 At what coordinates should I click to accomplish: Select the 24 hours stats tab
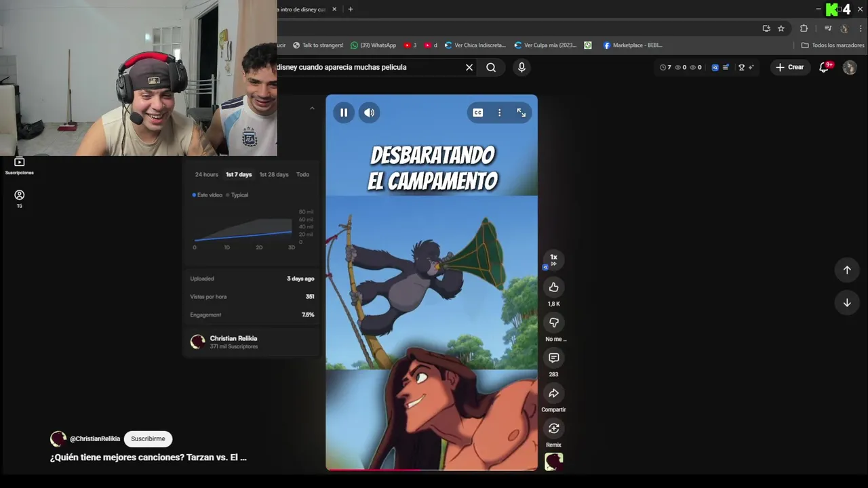pyautogui.click(x=207, y=174)
